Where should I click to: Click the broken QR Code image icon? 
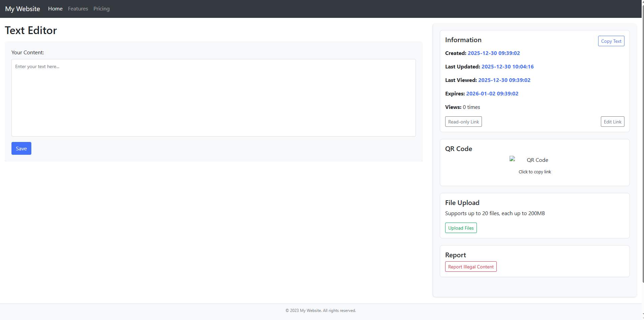[513, 159]
